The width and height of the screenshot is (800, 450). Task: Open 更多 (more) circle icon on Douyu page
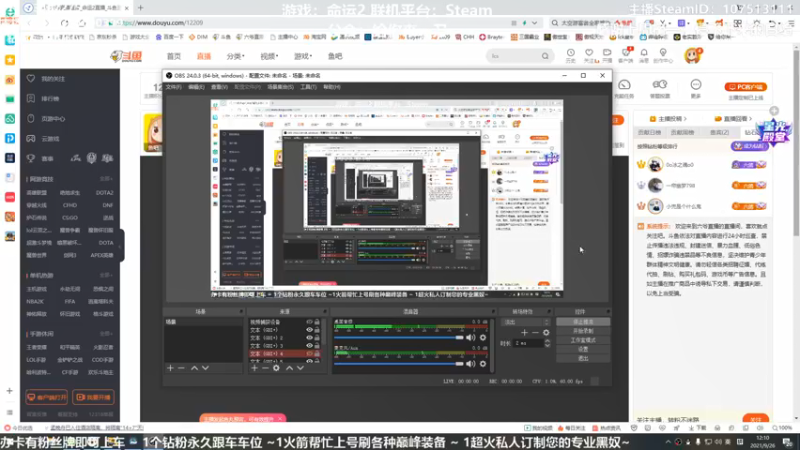tap(696, 85)
